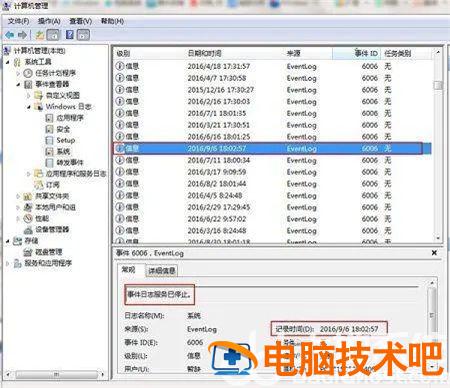Open 自定义视图 folder
This screenshot has width=450, height=388.
coord(63,95)
